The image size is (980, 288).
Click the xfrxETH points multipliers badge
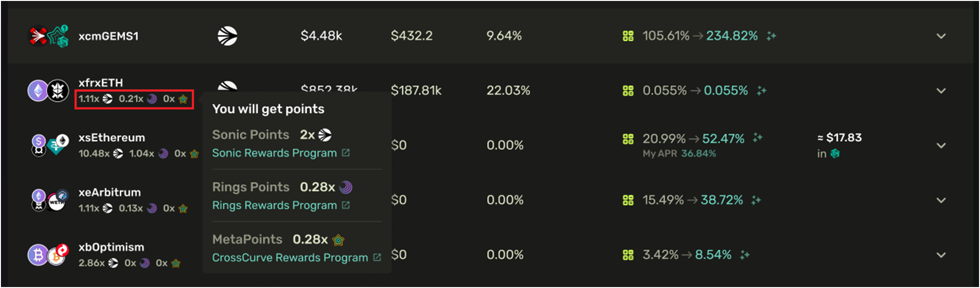[x=134, y=99]
